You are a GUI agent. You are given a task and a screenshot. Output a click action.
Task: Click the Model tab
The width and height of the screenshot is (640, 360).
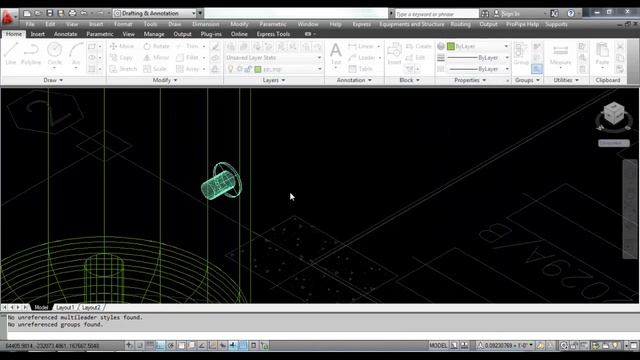41,307
